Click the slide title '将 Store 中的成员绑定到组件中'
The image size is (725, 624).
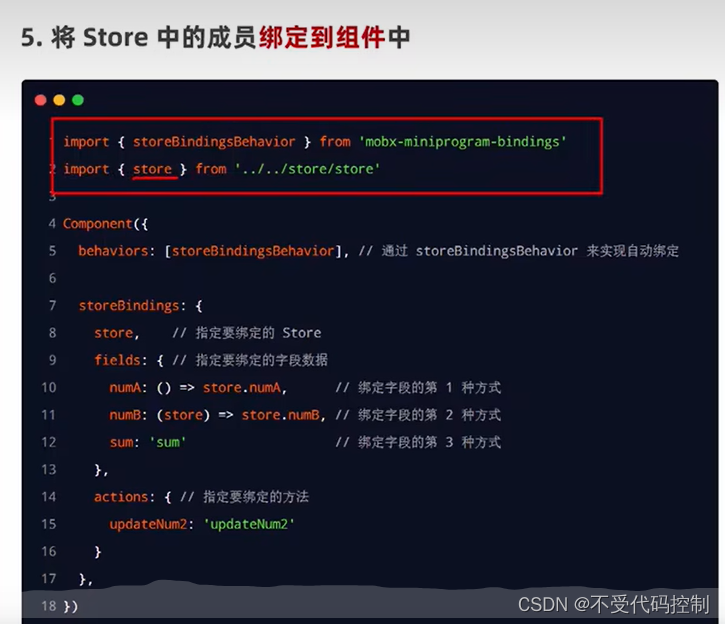pyautogui.click(x=231, y=37)
